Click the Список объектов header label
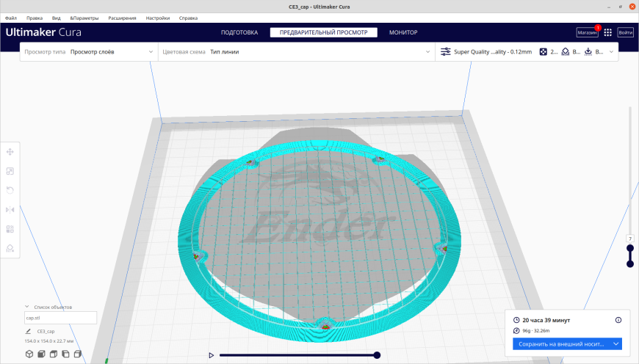 pyautogui.click(x=53, y=307)
